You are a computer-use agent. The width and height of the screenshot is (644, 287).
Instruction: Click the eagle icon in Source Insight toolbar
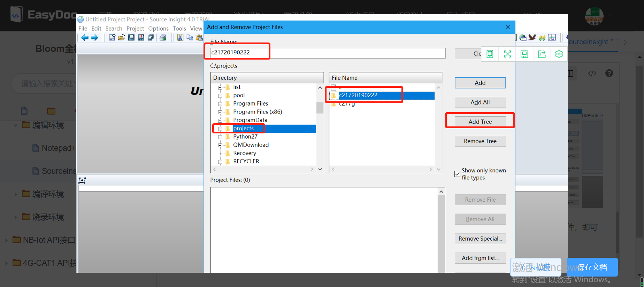click(x=532, y=37)
